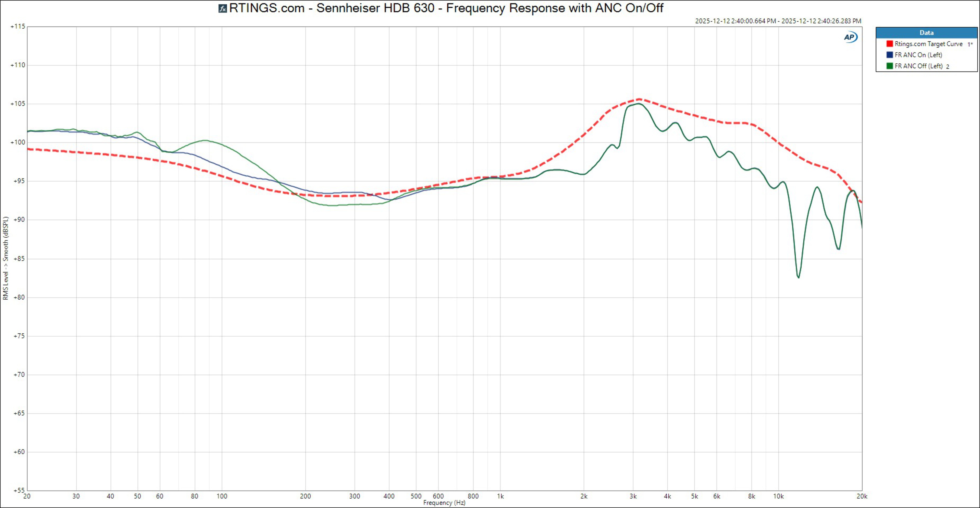Click the red Rtings.com Target Curve swatch
980x508 pixels.
[x=889, y=44]
